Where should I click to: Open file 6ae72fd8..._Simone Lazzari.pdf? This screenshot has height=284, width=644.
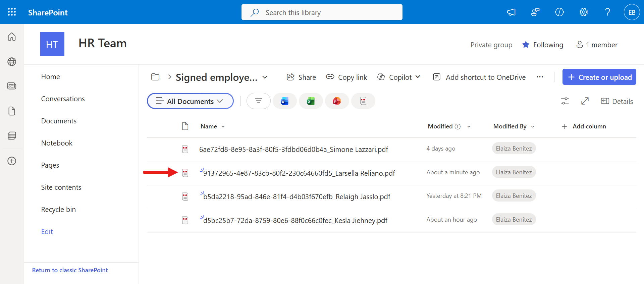[293, 150]
